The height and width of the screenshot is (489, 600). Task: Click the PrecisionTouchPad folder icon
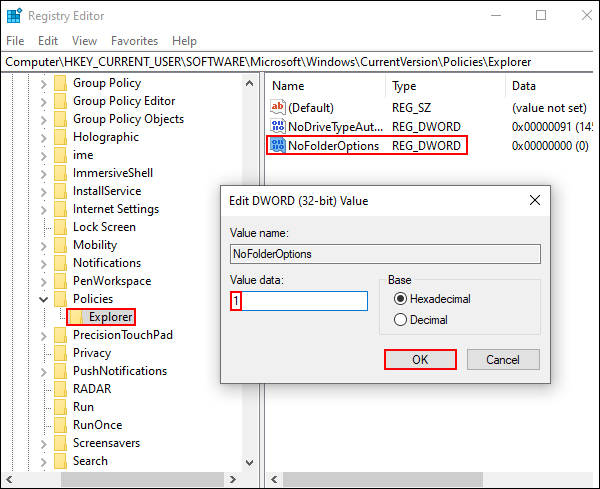pyautogui.click(x=60, y=335)
